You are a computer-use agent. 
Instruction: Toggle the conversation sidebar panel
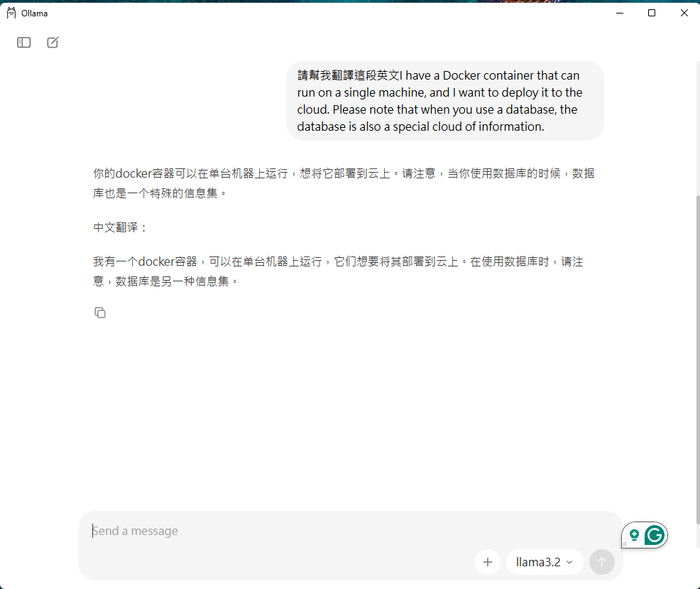coord(23,43)
